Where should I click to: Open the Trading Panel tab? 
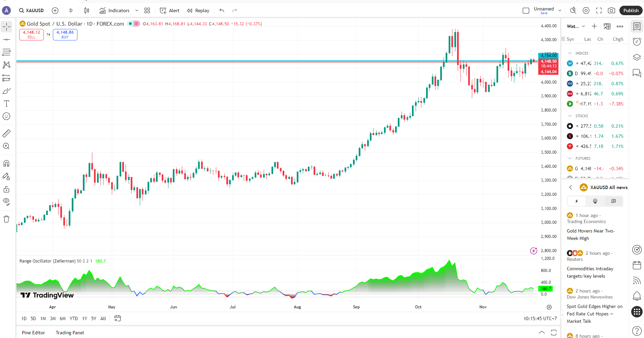(x=70, y=333)
